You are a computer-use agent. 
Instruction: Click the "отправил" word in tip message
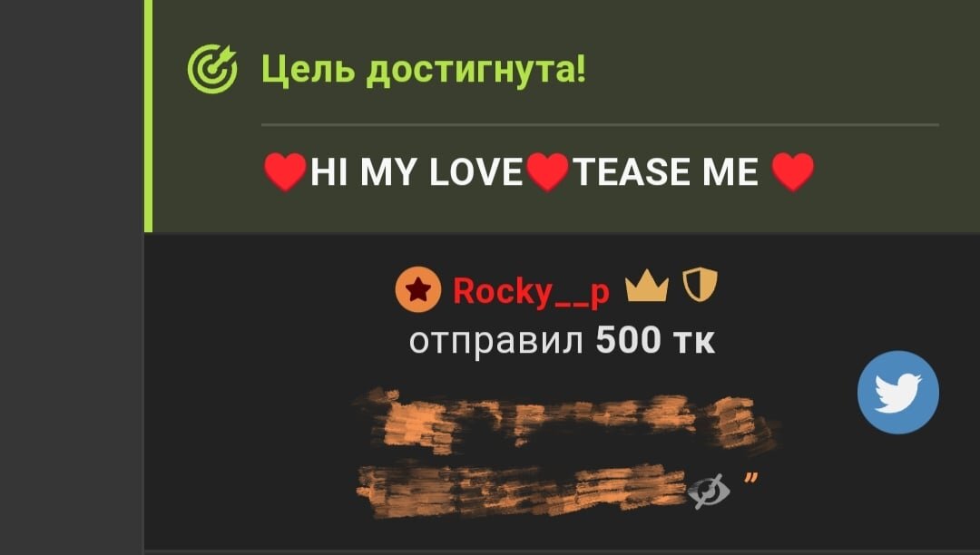[x=496, y=342]
